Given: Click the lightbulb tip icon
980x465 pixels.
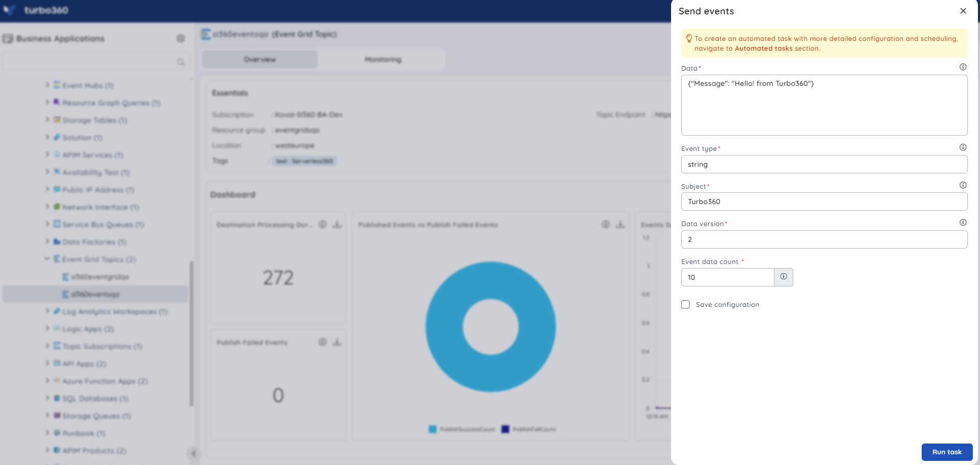Looking at the screenshot, I should tap(689, 38).
